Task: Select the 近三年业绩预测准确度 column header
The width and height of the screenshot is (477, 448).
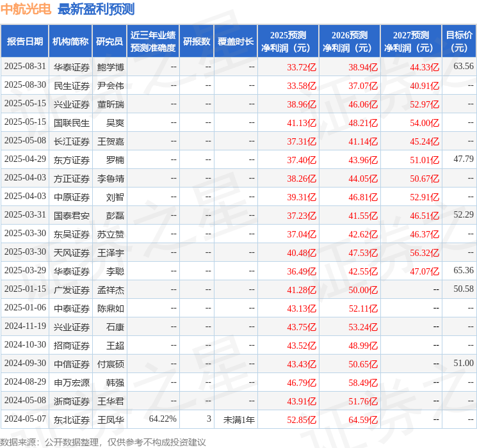Action: pos(153,42)
